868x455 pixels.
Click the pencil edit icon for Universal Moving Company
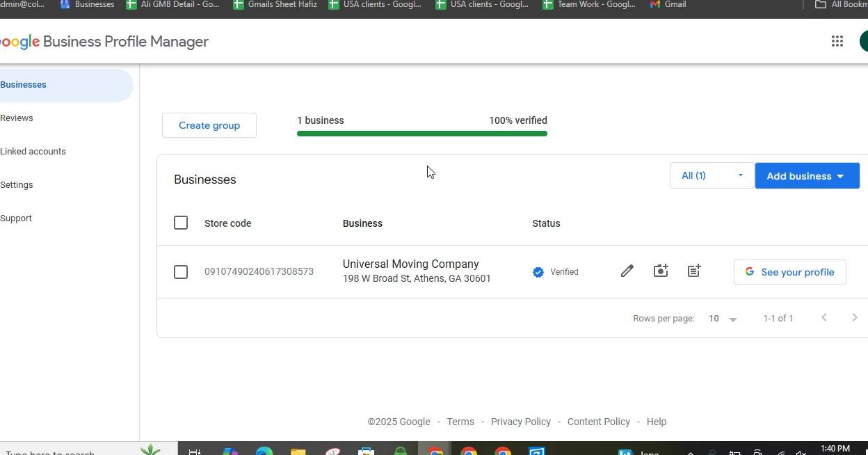coord(627,271)
